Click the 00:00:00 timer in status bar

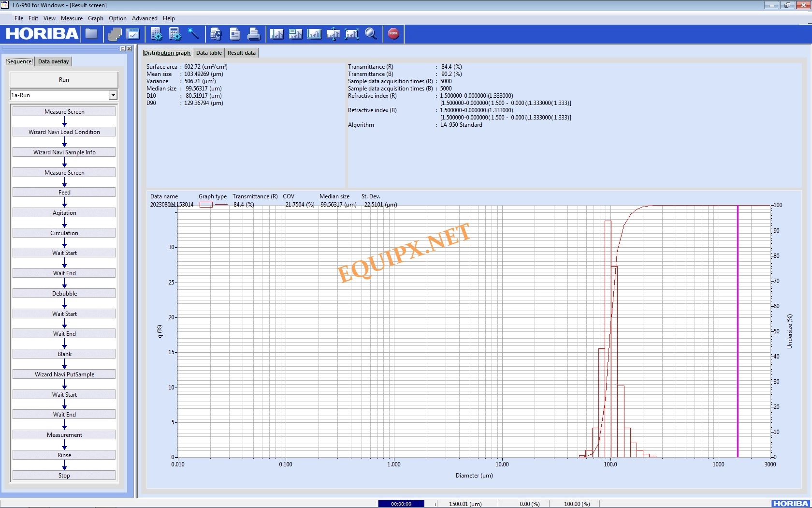(x=401, y=504)
